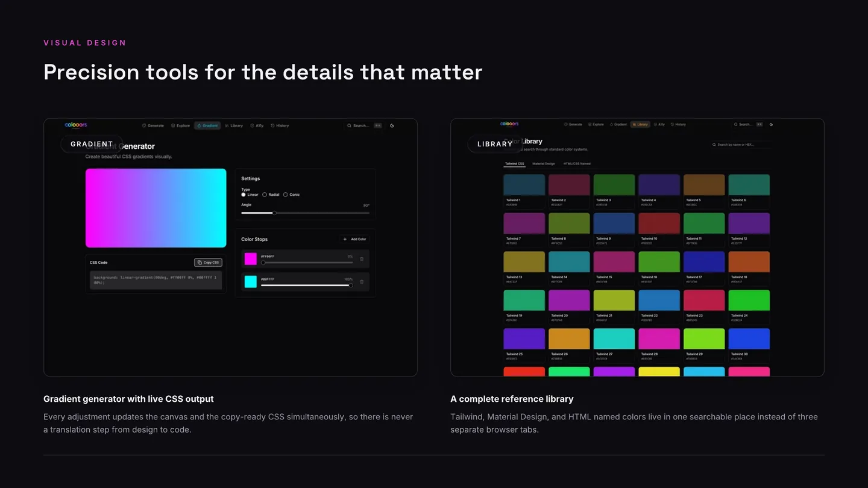868x488 pixels.
Task: Focus the Search box in the Gradient screenshot's header
Action: pos(363,125)
